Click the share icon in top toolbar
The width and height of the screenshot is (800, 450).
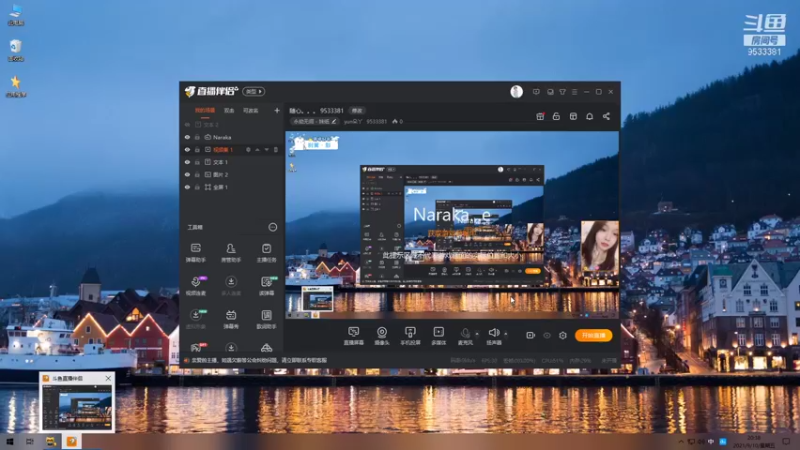606,116
